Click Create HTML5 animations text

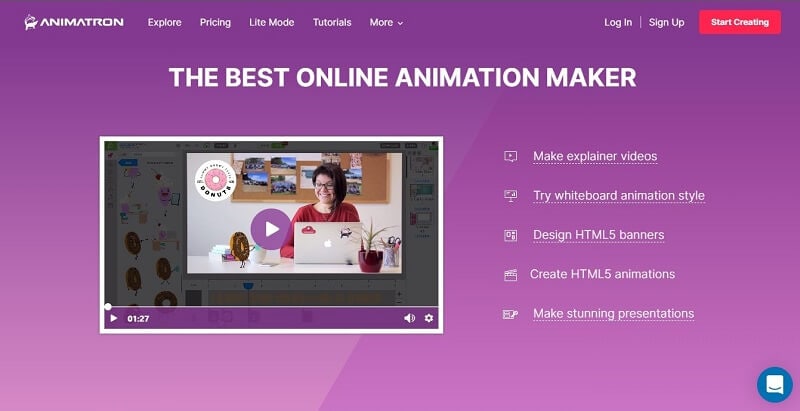[x=602, y=274]
